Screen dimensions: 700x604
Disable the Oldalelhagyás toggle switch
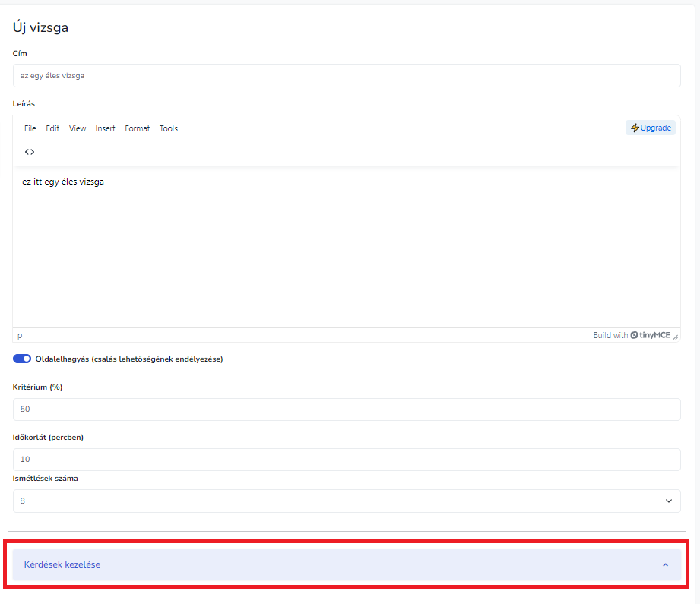point(22,359)
